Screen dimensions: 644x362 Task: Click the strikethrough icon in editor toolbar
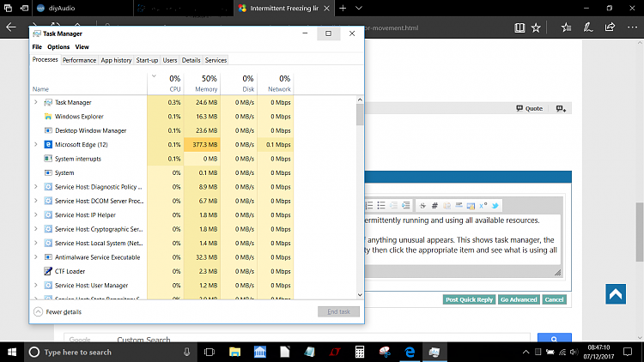[x=423, y=206]
